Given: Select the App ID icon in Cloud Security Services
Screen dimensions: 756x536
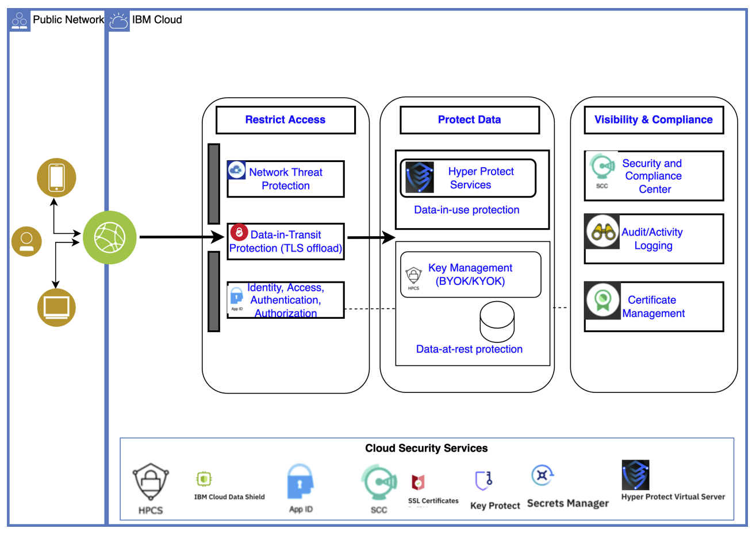Looking at the screenshot, I should pos(300,483).
